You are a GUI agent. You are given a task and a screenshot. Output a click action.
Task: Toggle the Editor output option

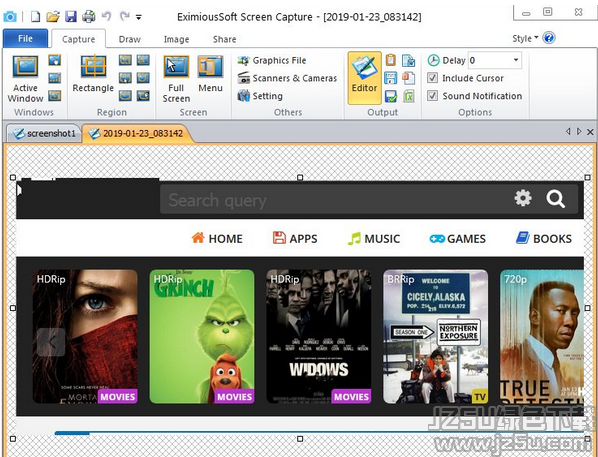(364, 78)
